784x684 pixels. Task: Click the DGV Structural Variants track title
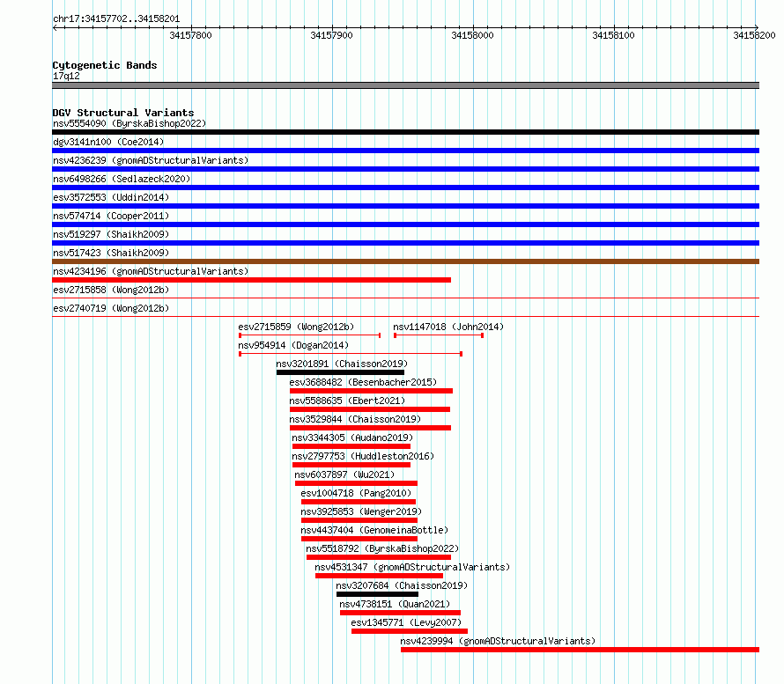click(x=123, y=113)
